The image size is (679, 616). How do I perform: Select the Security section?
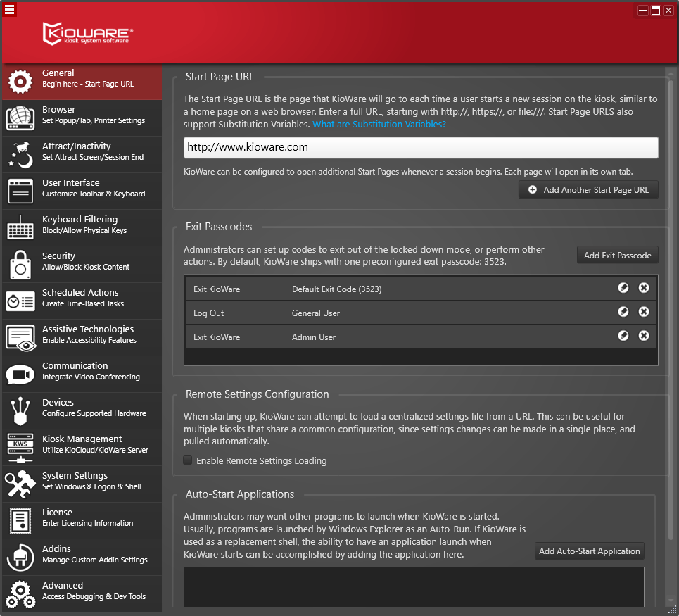click(82, 265)
